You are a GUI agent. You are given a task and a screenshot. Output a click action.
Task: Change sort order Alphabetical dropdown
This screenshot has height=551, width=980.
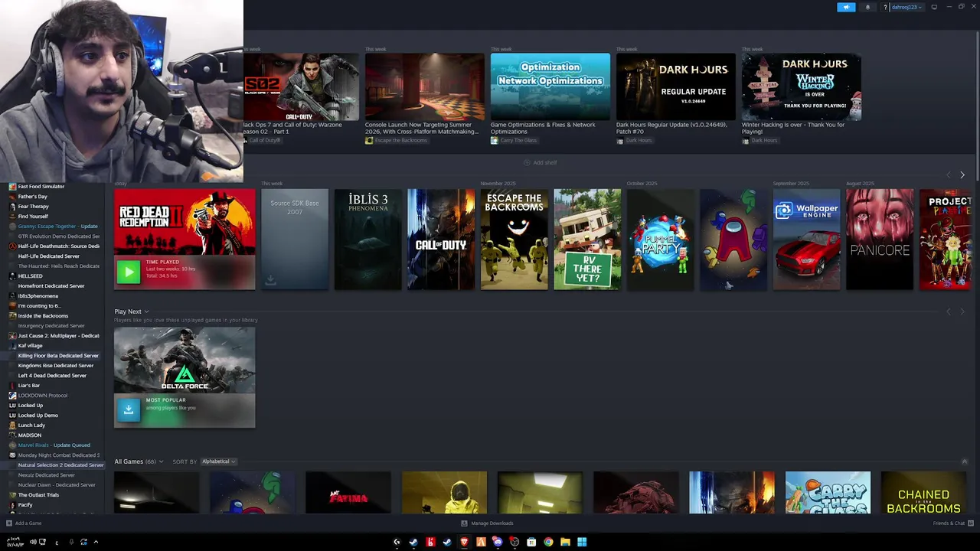pyautogui.click(x=218, y=461)
